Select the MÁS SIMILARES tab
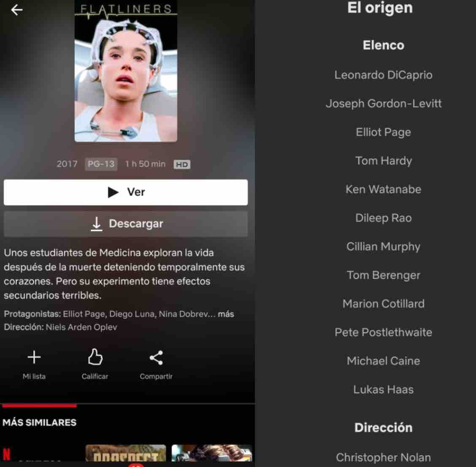The width and height of the screenshot is (476, 467). point(40,422)
